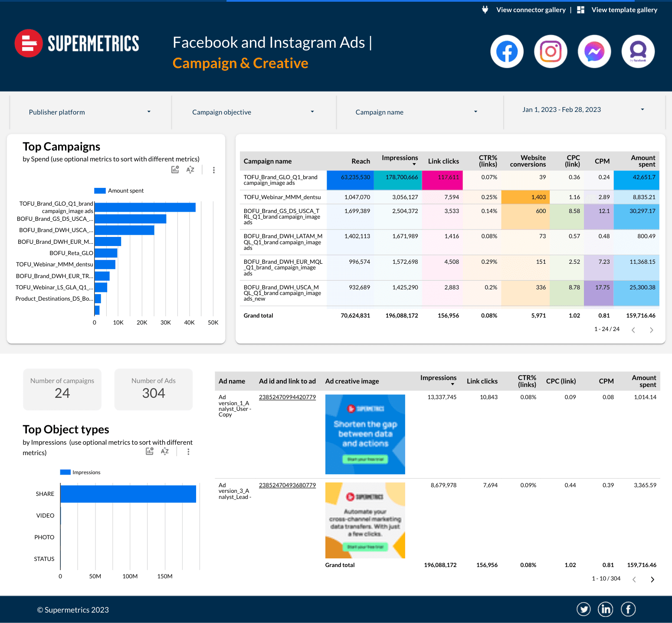Open the three-dot menu on Top Object types chart

[x=189, y=451]
